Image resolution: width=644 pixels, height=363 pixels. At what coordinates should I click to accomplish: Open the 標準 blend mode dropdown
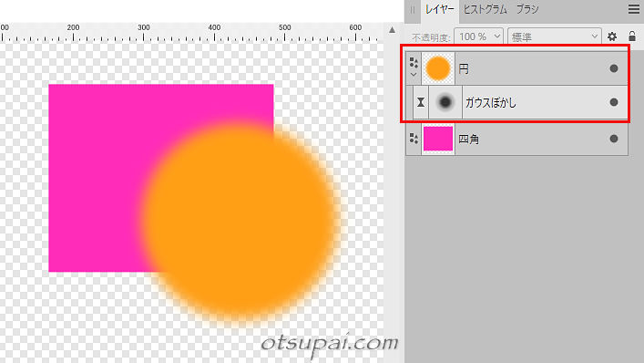[555, 36]
